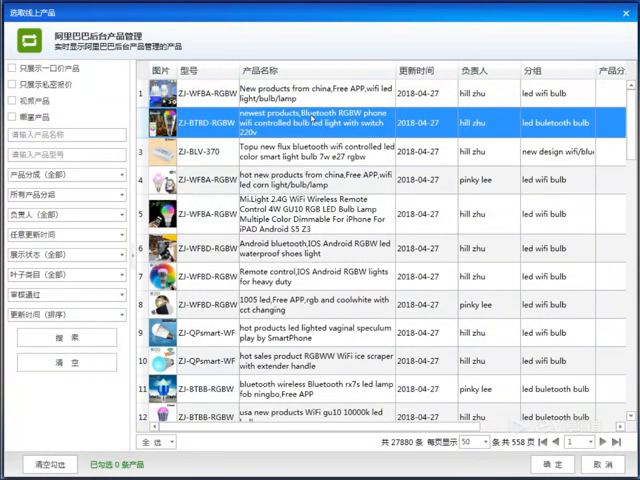This screenshot has height=480, width=640.
Task: Select '1005 led,Free APP,rgb and coolwhite' row
Action: [x=381, y=304]
